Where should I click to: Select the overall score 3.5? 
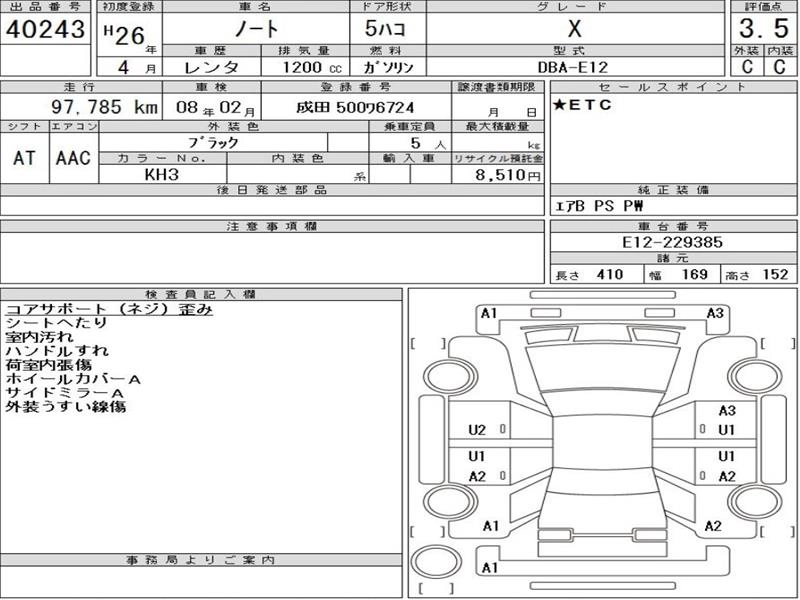(x=764, y=28)
